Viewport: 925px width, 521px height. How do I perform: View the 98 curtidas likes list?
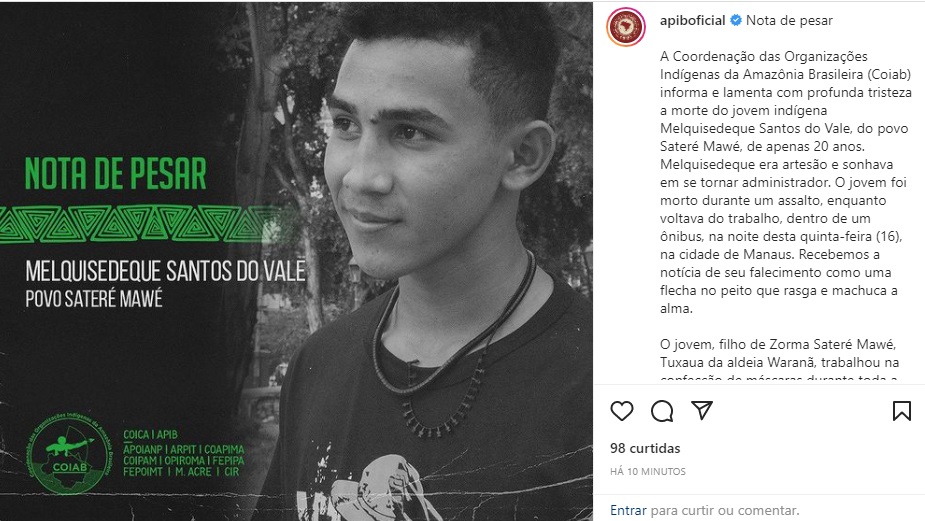[645, 448]
